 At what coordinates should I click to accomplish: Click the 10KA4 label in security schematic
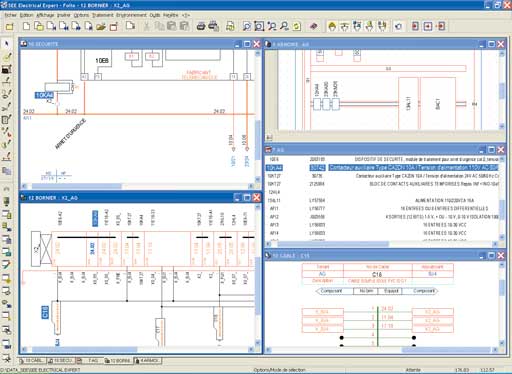[x=44, y=95]
